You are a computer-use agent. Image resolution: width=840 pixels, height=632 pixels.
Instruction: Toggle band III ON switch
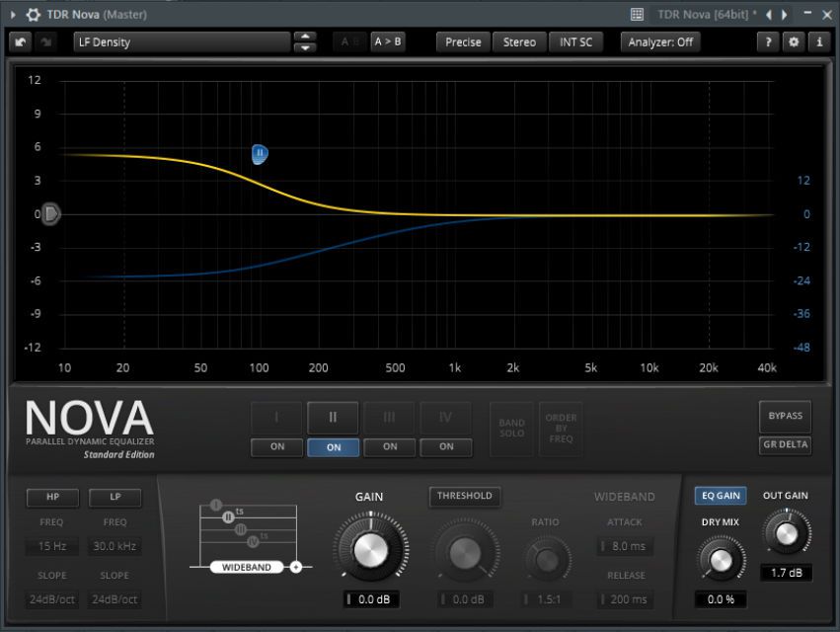[390, 447]
